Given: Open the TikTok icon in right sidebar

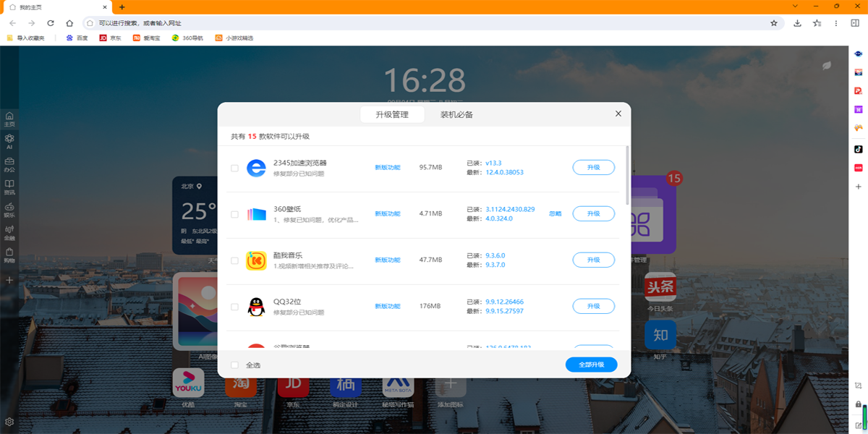Looking at the screenshot, I should [x=859, y=149].
